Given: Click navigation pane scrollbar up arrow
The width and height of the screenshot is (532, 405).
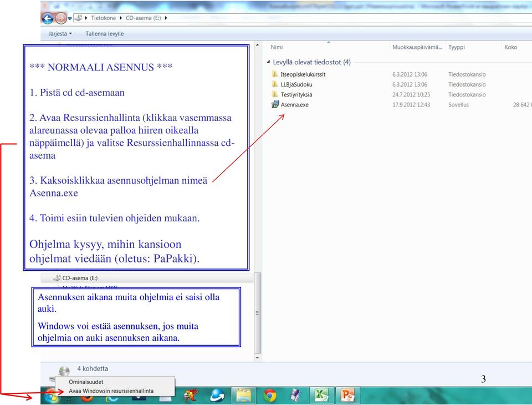Looking at the screenshot, I should (257, 45).
